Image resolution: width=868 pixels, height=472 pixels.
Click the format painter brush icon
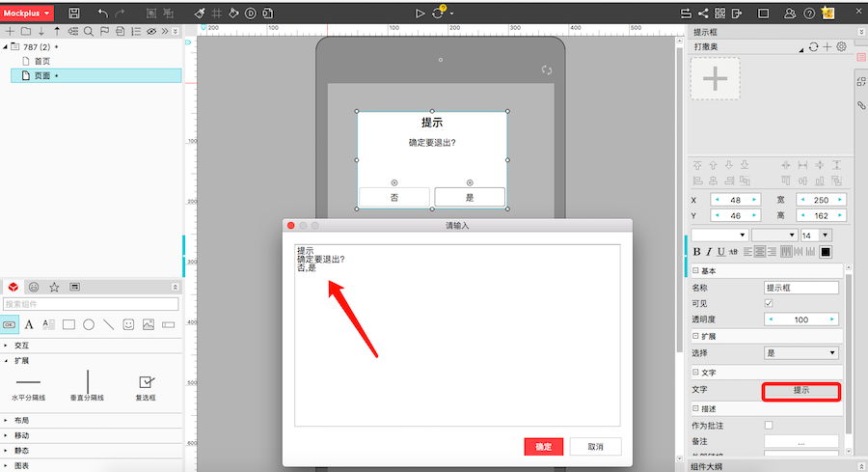200,14
